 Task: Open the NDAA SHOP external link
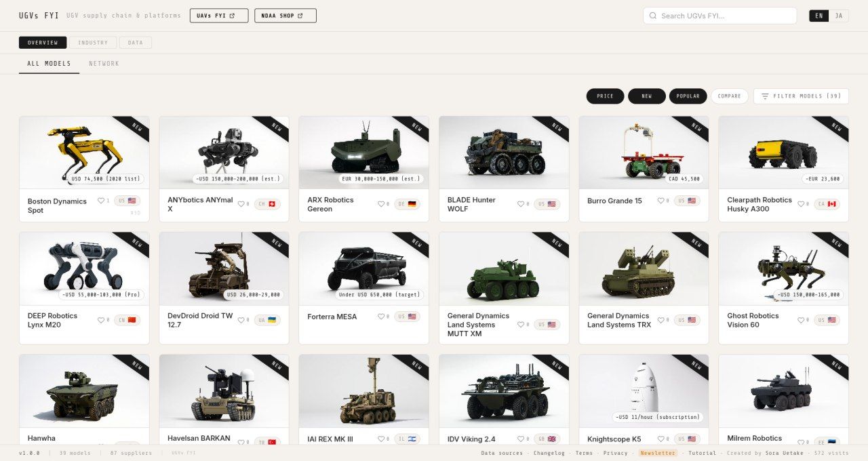[285, 16]
